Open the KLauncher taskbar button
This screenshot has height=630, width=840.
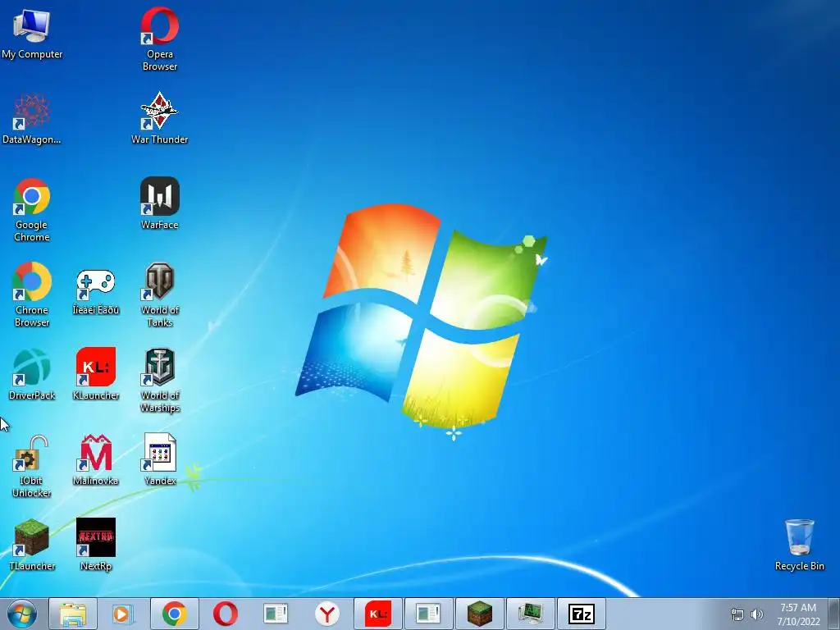click(377, 614)
